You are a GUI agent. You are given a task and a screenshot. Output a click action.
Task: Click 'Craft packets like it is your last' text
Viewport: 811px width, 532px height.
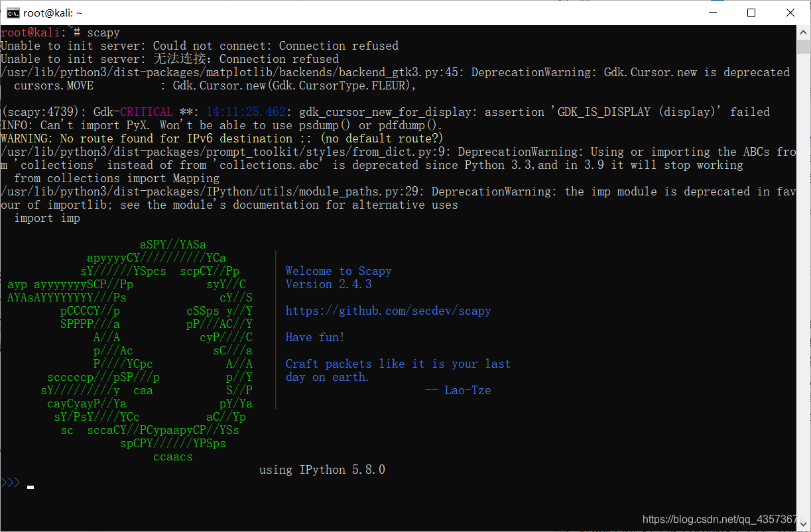point(398,364)
